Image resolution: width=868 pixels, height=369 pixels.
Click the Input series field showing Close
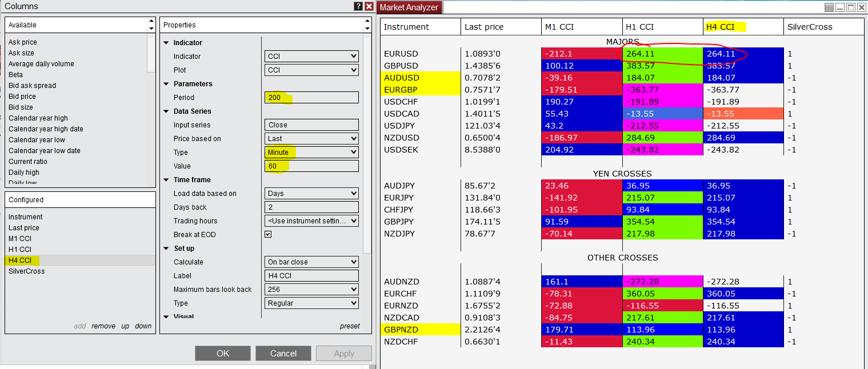(x=312, y=125)
